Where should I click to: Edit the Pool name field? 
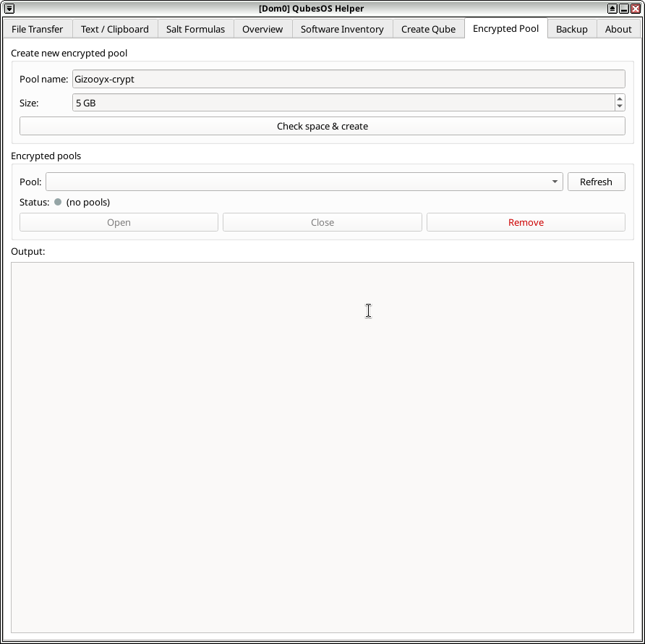coord(349,79)
